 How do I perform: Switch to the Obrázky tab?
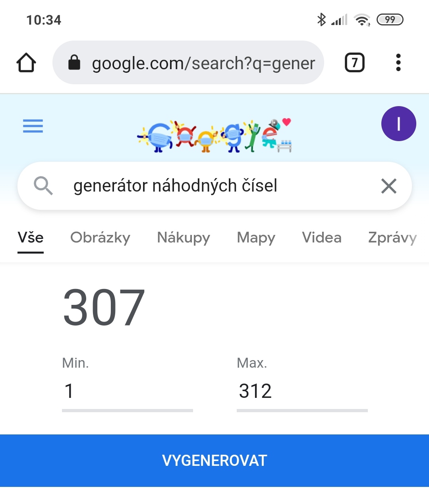pyautogui.click(x=100, y=238)
